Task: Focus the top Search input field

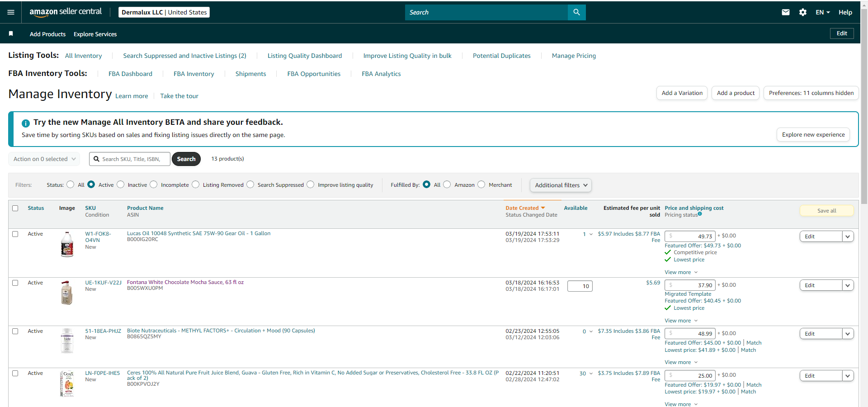Action: [486, 12]
